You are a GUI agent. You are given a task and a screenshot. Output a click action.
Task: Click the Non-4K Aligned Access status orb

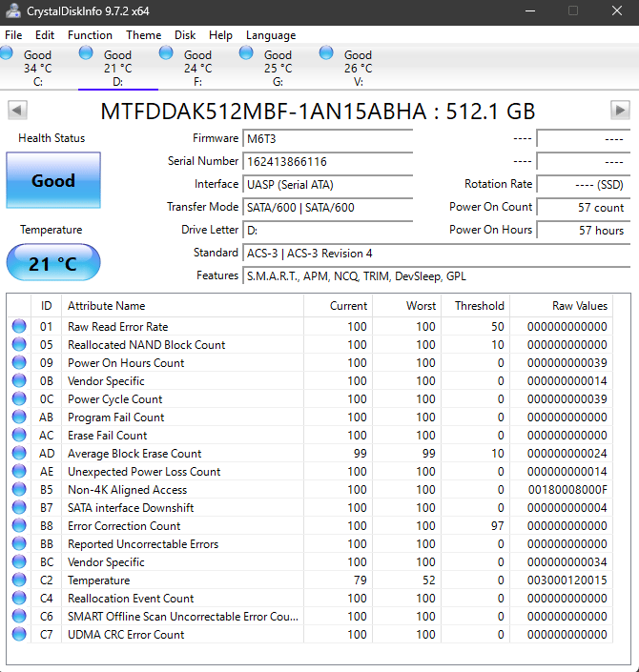[19, 489]
